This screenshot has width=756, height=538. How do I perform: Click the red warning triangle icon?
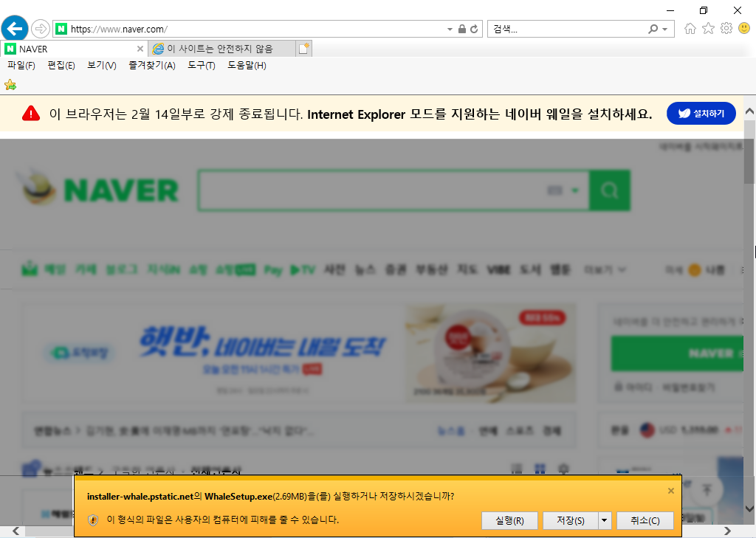tap(31, 114)
